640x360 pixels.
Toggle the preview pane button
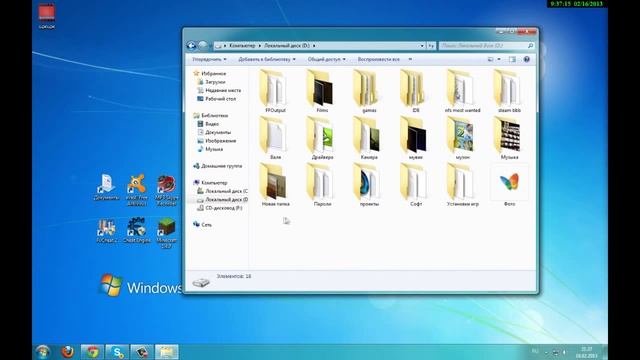512,59
